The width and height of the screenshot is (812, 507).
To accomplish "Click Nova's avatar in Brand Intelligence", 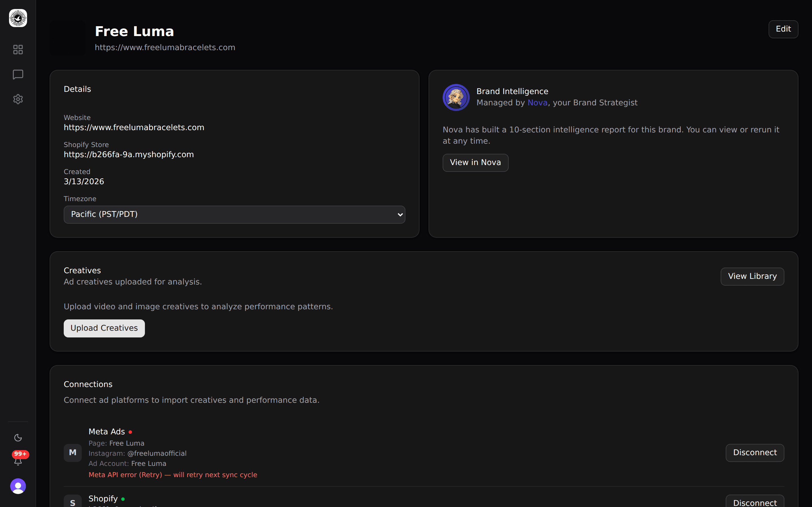I will click(x=456, y=97).
